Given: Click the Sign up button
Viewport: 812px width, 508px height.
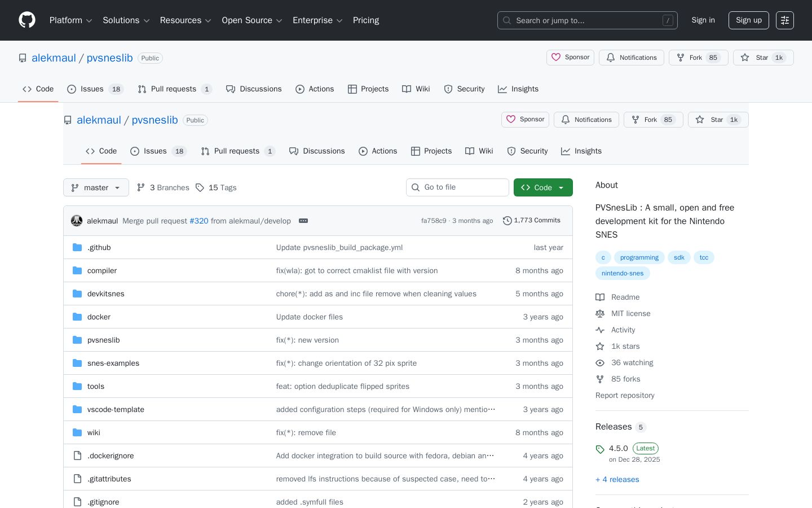Looking at the screenshot, I should click(749, 20).
